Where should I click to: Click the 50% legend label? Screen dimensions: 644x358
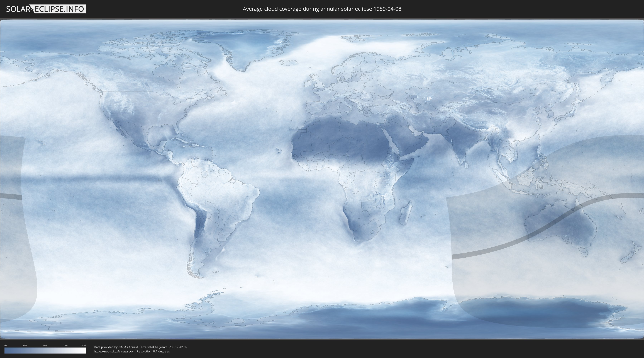coord(45,345)
